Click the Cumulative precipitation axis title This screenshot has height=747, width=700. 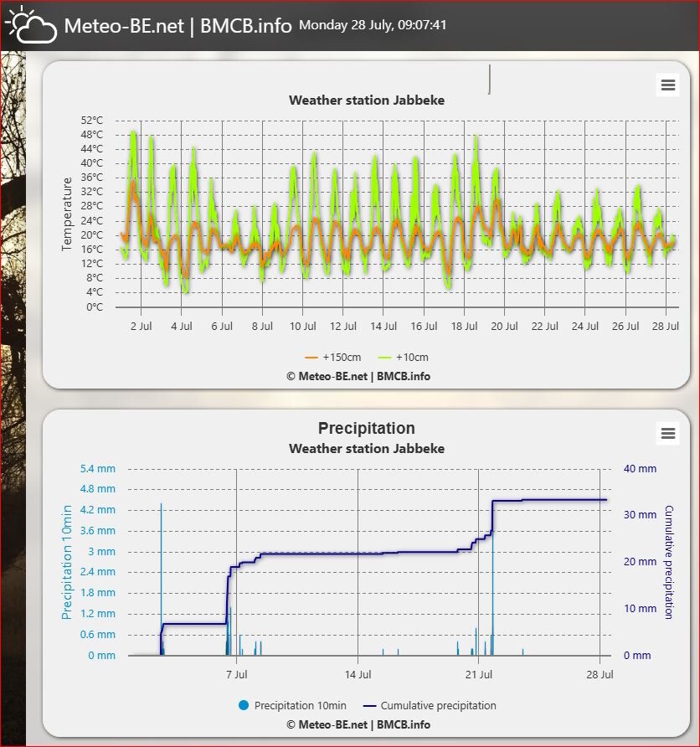668,562
